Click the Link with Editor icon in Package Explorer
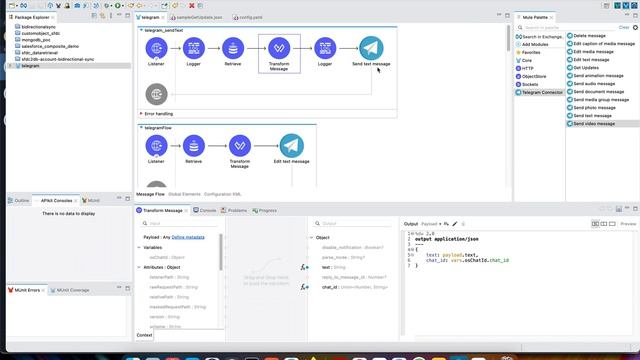Image resolution: width=640 pixels, height=360 pixels. click(x=102, y=16)
